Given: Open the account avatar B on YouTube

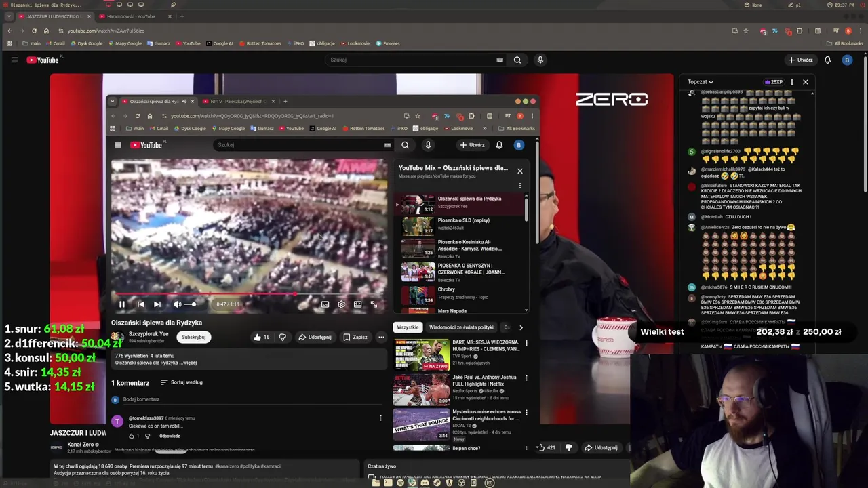Looking at the screenshot, I should coord(846,60).
